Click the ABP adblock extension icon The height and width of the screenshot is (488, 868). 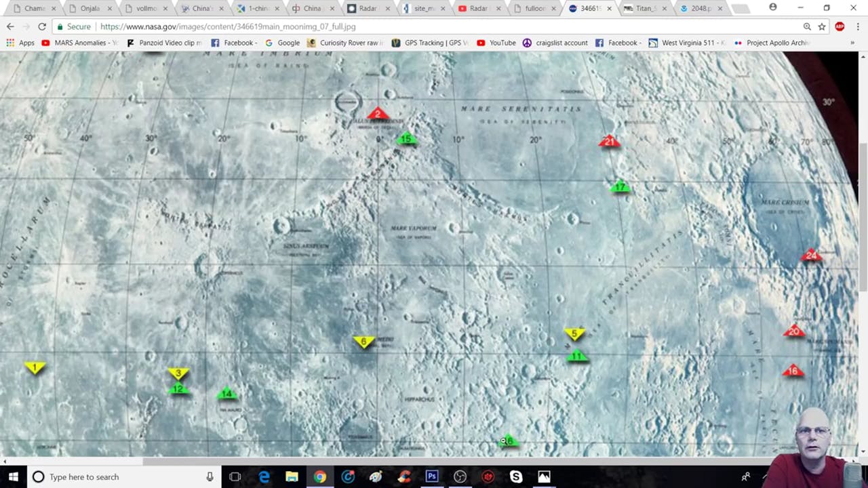point(839,26)
